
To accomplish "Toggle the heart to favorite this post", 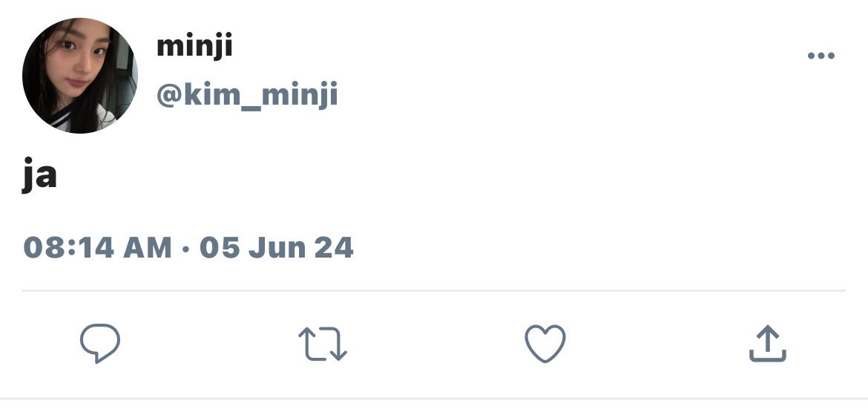I will (545, 343).
